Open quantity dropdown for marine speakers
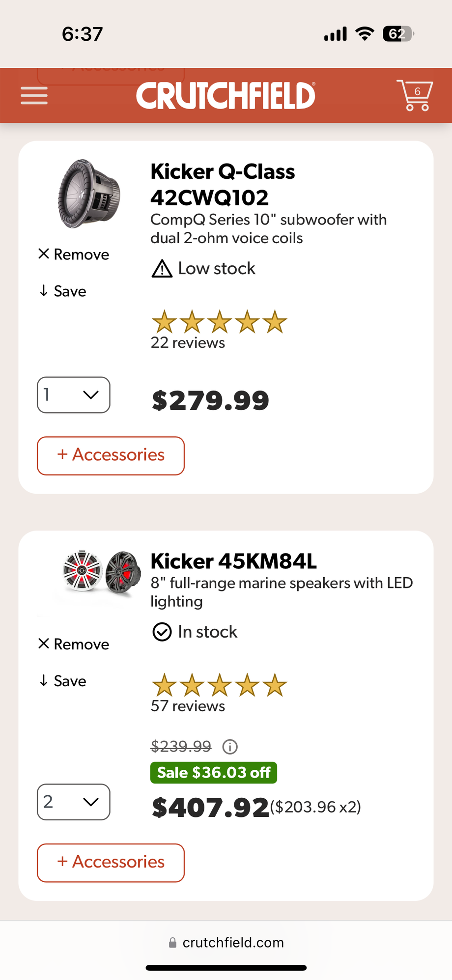452x980 pixels. point(74,802)
